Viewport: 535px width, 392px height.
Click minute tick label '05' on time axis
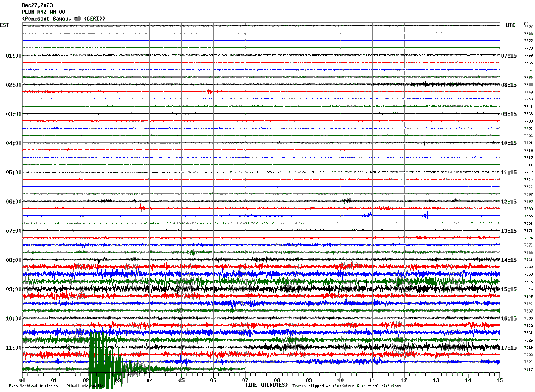coord(181,380)
